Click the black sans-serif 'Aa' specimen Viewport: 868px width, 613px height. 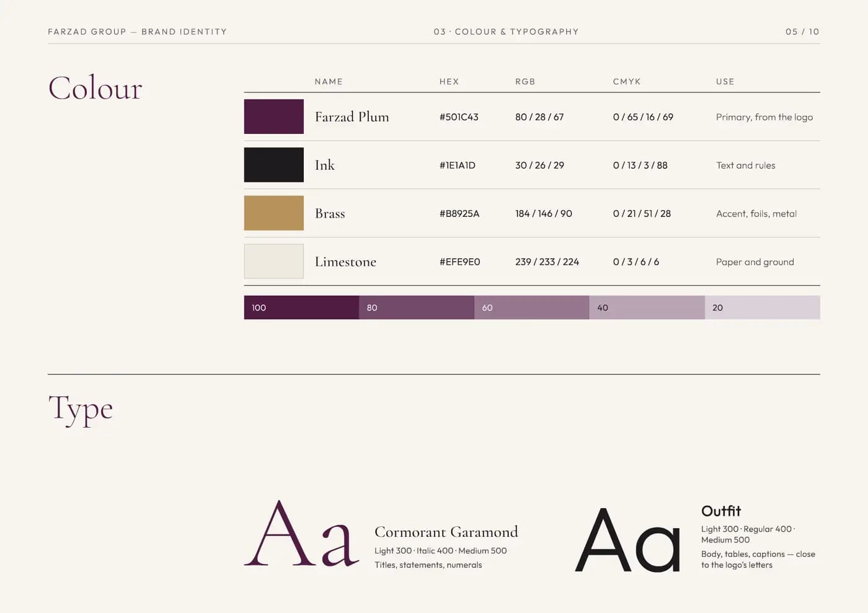tap(628, 540)
